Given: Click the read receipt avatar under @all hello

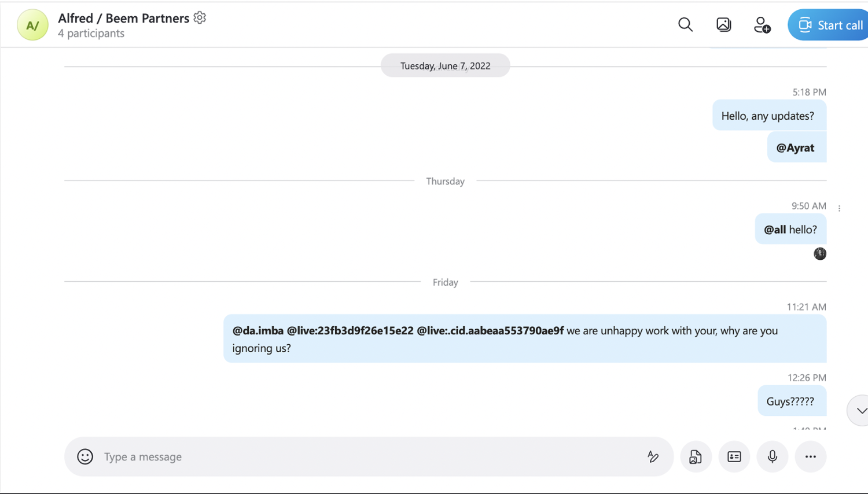Looking at the screenshot, I should pyautogui.click(x=819, y=253).
